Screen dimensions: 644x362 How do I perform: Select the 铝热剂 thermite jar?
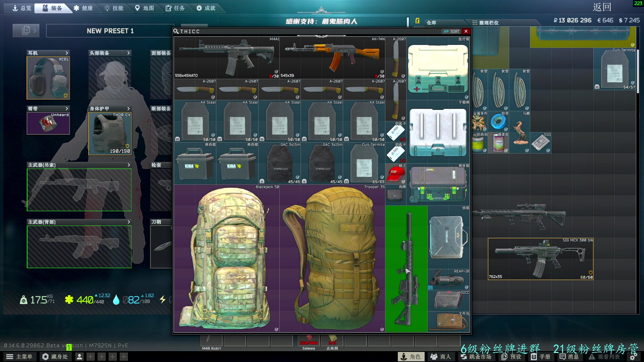480,143
